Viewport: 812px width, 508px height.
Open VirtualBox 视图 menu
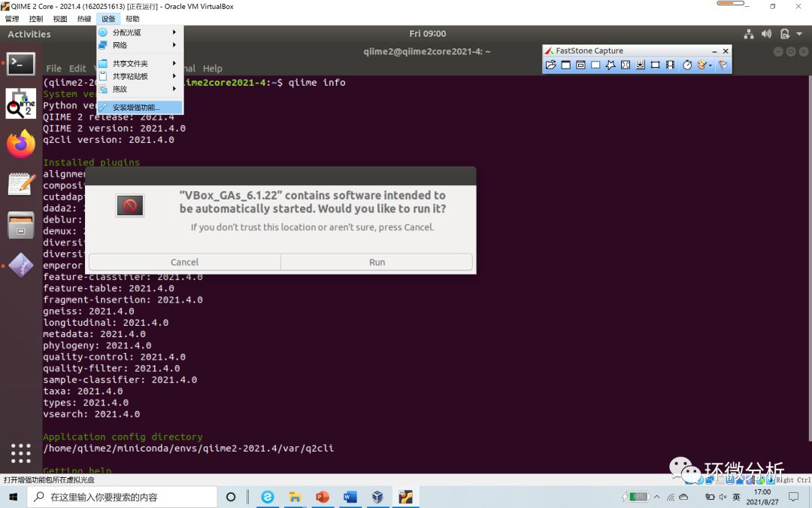[x=60, y=19]
